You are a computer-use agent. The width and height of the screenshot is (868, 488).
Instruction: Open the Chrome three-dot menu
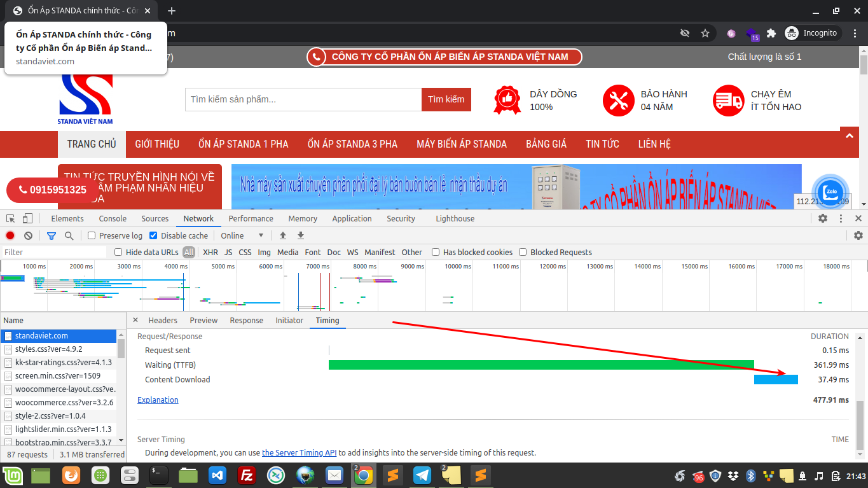855,33
